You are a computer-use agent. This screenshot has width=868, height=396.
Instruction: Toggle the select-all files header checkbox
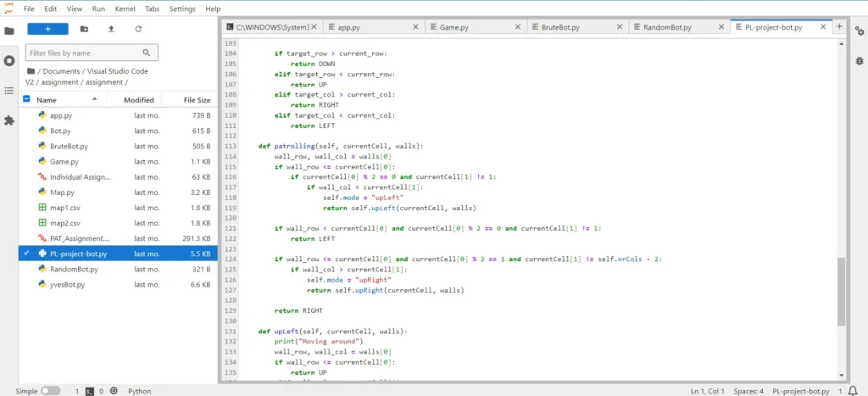point(26,99)
